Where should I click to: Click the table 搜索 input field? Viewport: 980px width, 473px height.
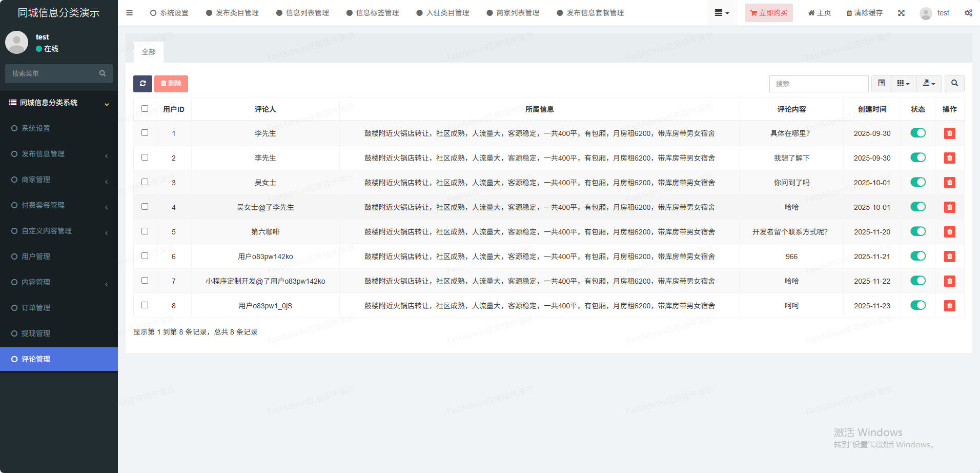[x=818, y=84]
